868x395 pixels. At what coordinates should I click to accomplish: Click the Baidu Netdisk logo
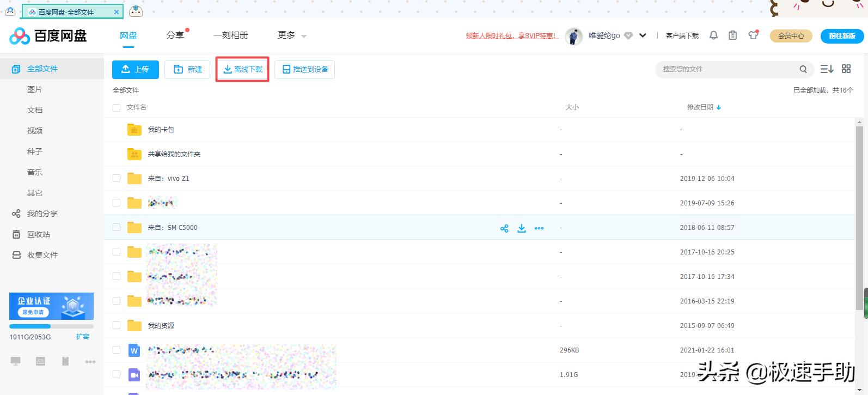48,36
